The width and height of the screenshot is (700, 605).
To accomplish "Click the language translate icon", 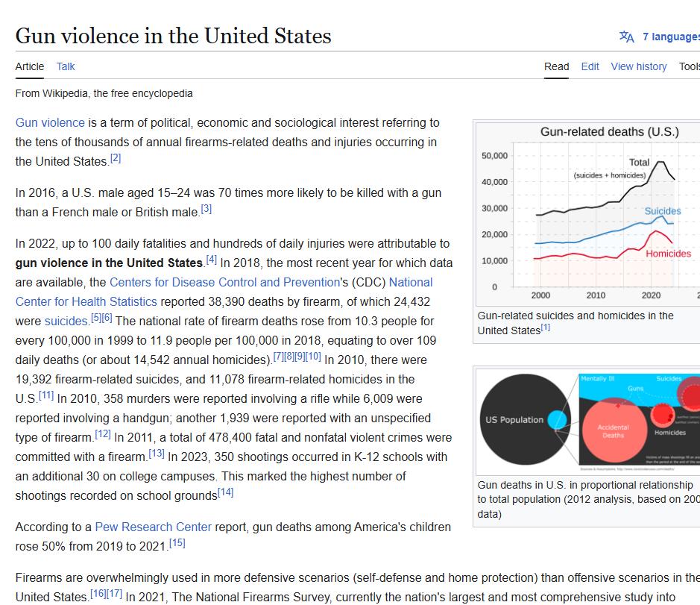I will click(627, 37).
